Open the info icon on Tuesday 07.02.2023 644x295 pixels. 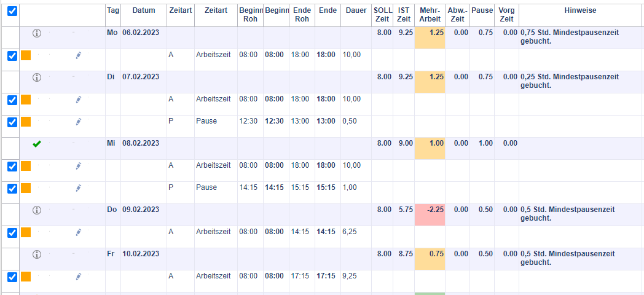click(x=36, y=77)
